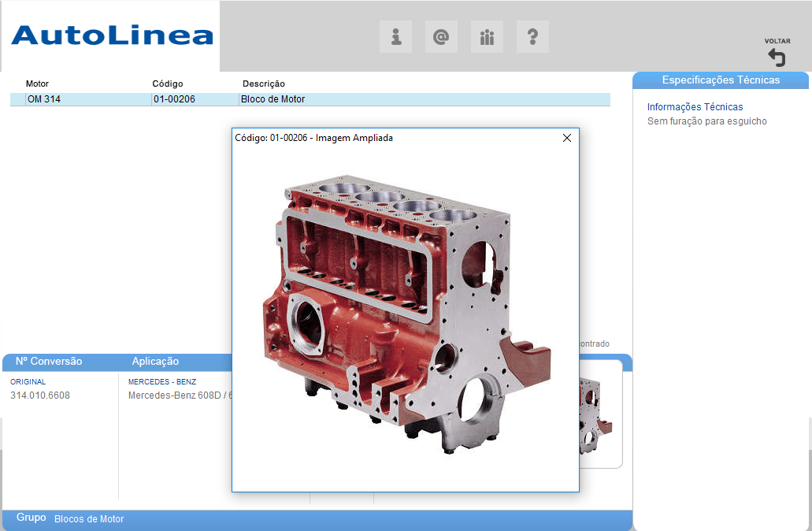Go back using the Voltar arrow

tap(777, 57)
